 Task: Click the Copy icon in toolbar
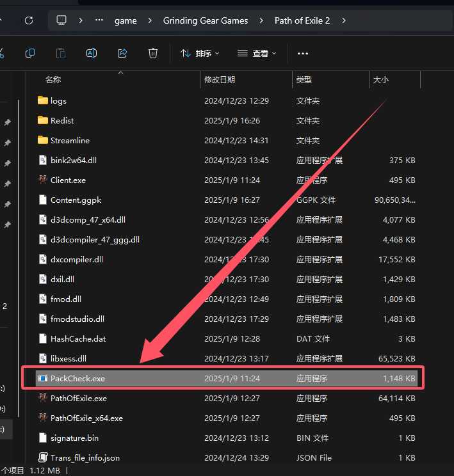(x=30, y=54)
